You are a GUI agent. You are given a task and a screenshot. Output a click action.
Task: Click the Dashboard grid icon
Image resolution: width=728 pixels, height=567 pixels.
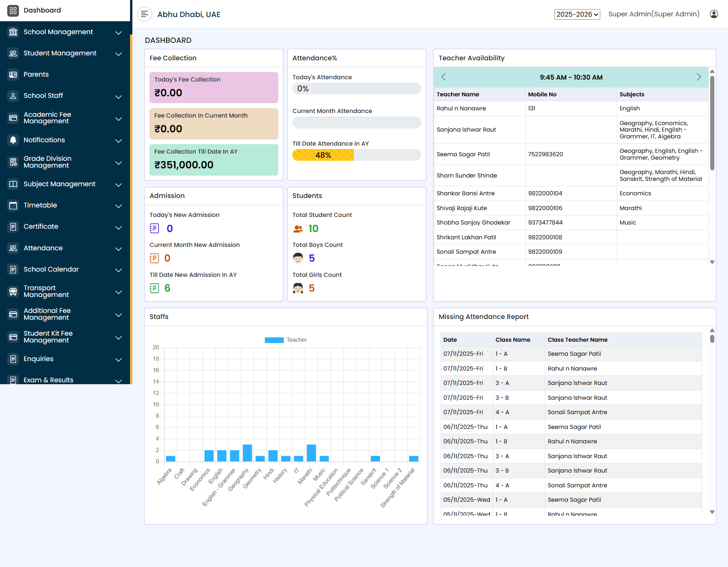point(14,11)
